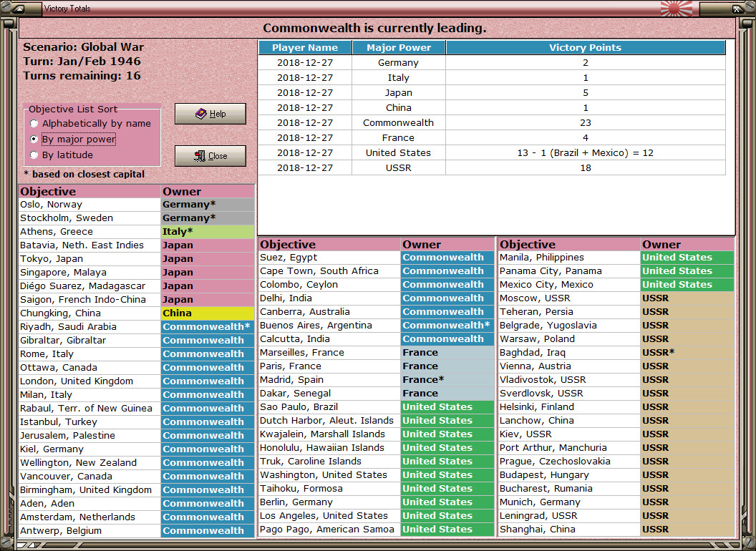The width and height of the screenshot is (756, 551).
Task: Select the Munich, Germany objective
Action: [x=569, y=502]
